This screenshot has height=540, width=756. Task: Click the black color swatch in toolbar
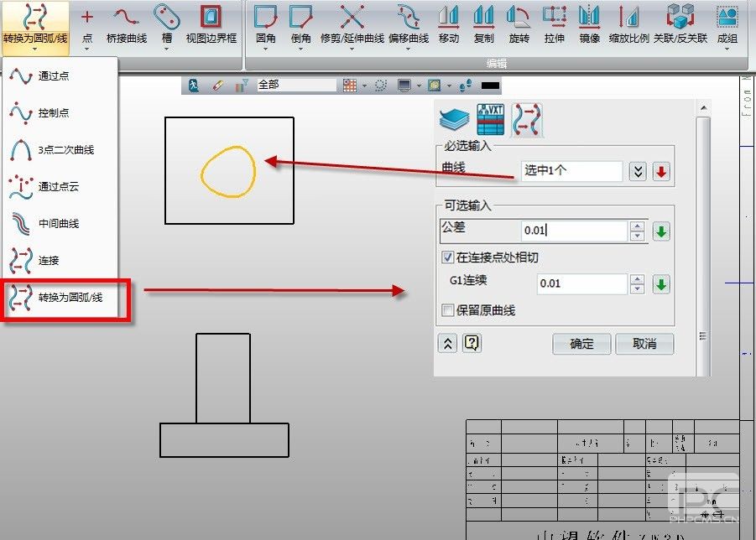click(491, 86)
